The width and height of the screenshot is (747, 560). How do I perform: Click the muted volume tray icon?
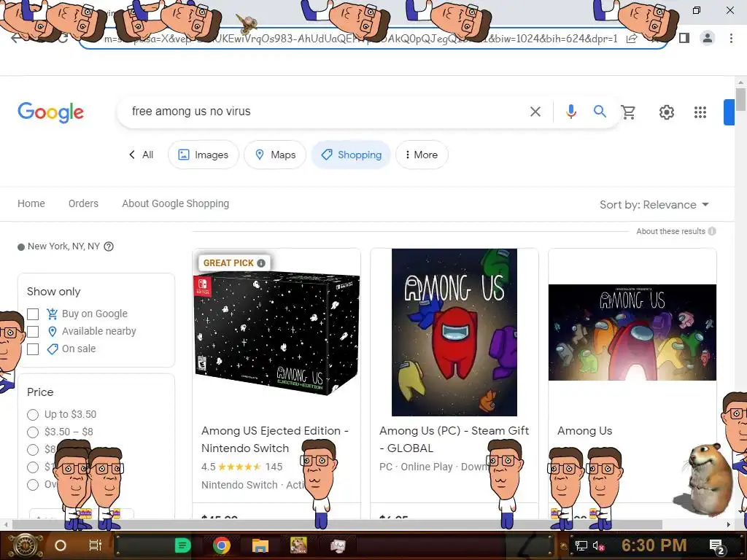coord(599,545)
